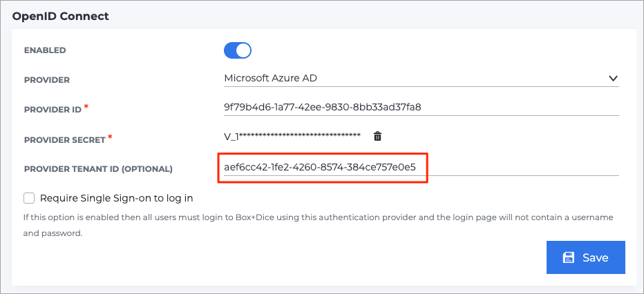Select the masked Provider Secret value
Image resolution: width=644 pixels, height=294 pixels.
(292, 137)
